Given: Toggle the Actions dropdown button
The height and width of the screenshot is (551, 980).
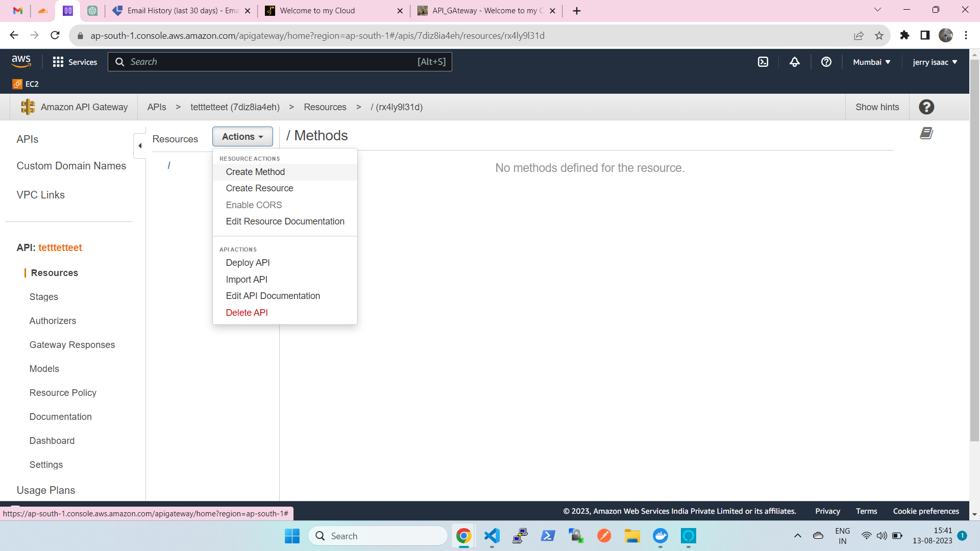Looking at the screenshot, I should 242,137.
